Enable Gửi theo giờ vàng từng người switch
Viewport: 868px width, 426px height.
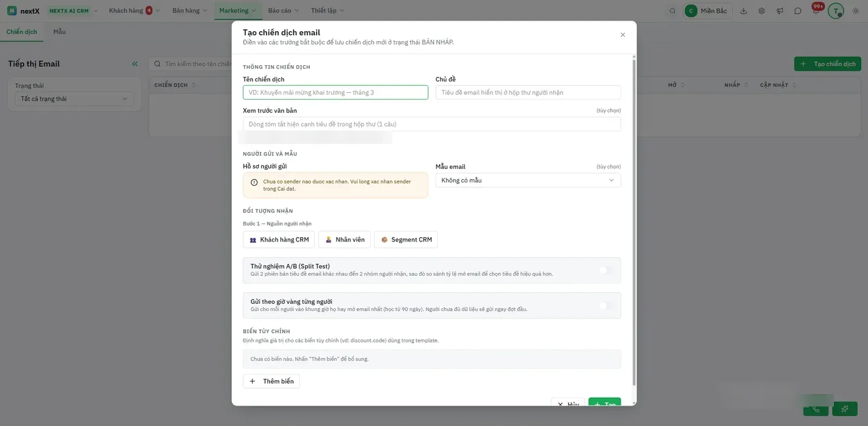coord(607,306)
